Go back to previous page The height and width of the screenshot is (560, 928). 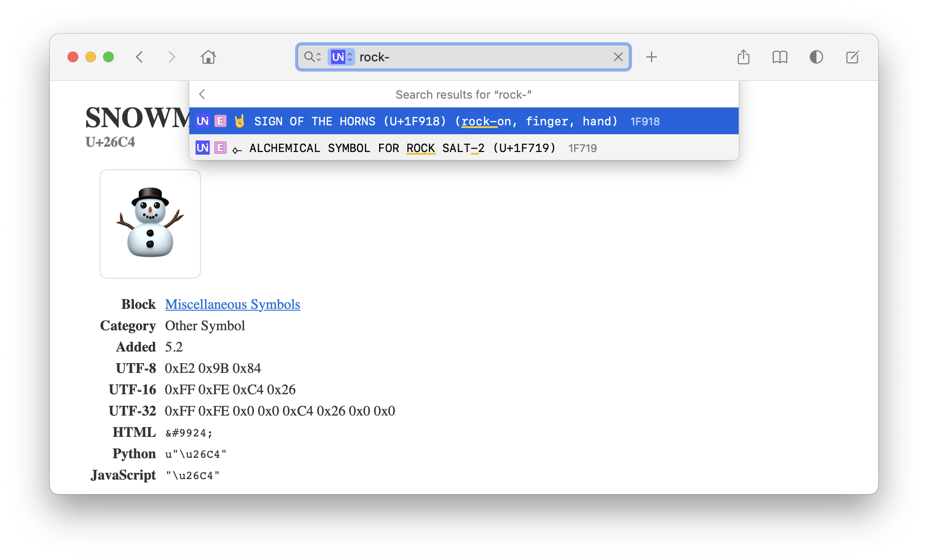tap(140, 57)
